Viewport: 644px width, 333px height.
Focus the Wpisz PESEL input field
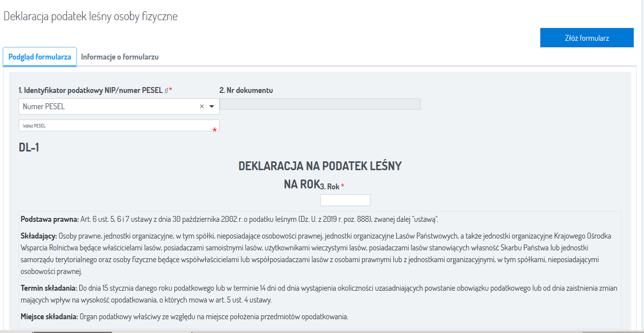pyautogui.click(x=118, y=126)
